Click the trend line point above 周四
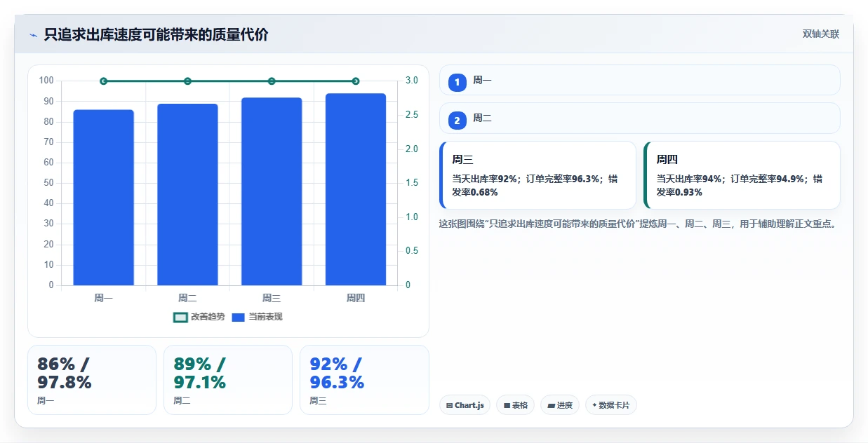The width and height of the screenshot is (868, 443). pos(356,81)
